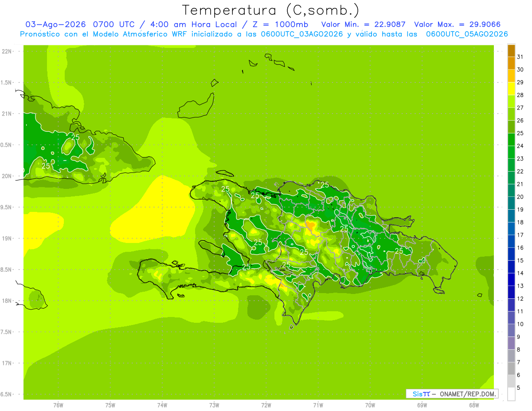
Task: Click the 68W longitude axis label
Action: coord(474,405)
